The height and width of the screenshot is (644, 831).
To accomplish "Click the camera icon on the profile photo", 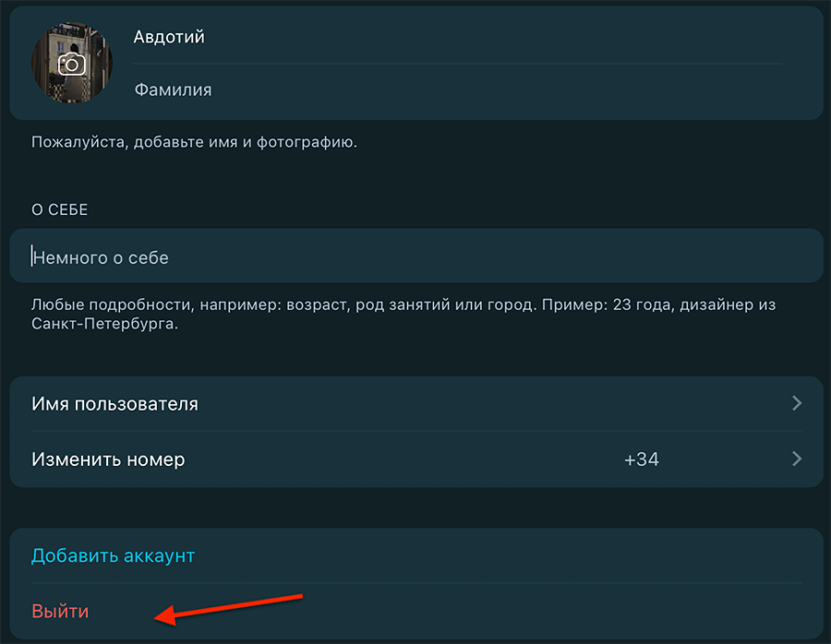I will point(72,64).
